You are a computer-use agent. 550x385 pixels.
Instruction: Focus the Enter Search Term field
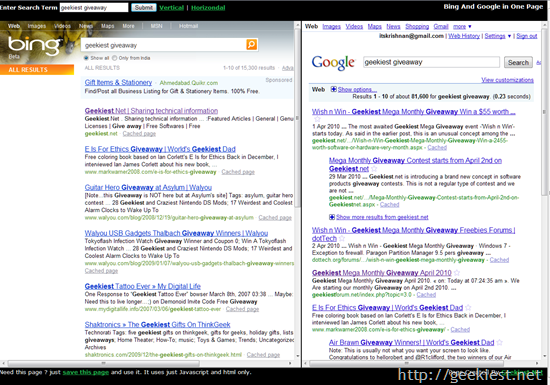point(94,7)
